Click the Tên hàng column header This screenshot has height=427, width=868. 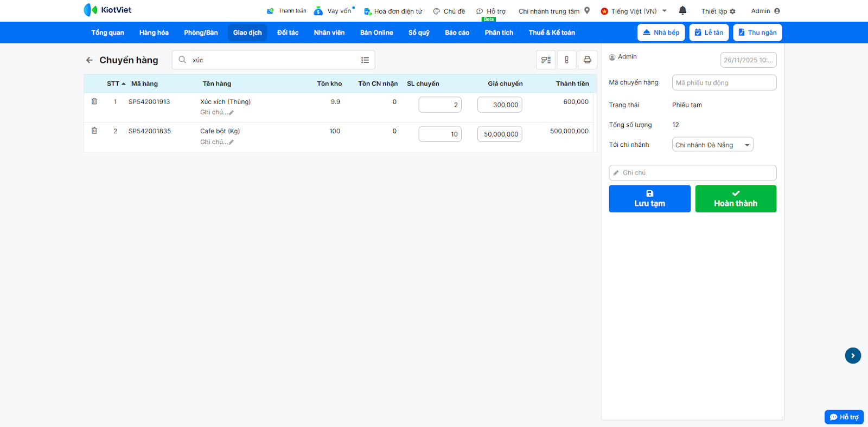pos(217,84)
